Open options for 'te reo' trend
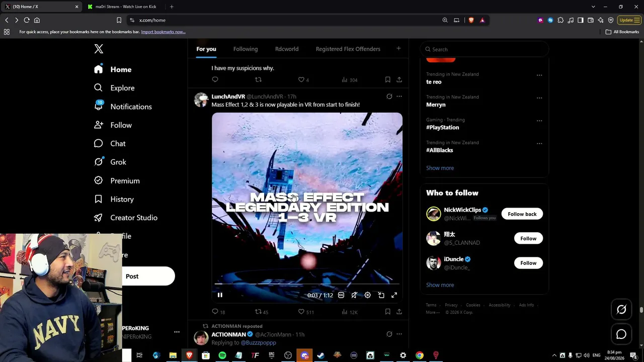The height and width of the screenshot is (362, 644). (539, 75)
